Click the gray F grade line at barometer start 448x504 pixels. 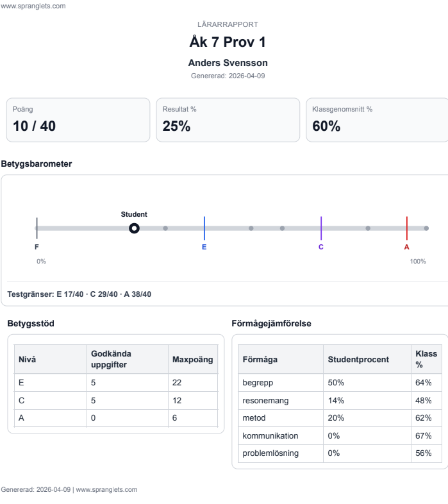[x=37, y=228]
